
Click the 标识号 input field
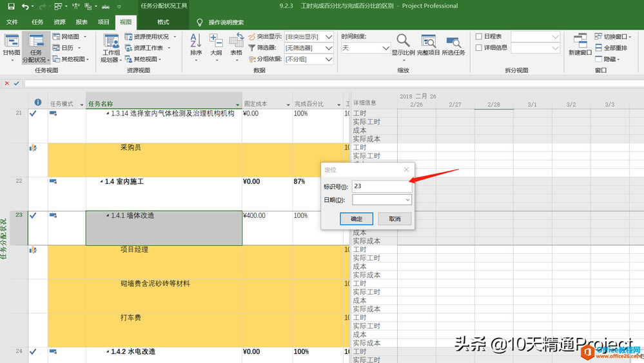(x=381, y=186)
